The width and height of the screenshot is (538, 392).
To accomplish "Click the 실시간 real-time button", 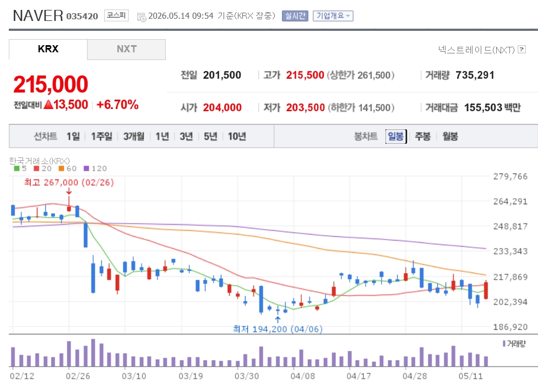I will (295, 16).
